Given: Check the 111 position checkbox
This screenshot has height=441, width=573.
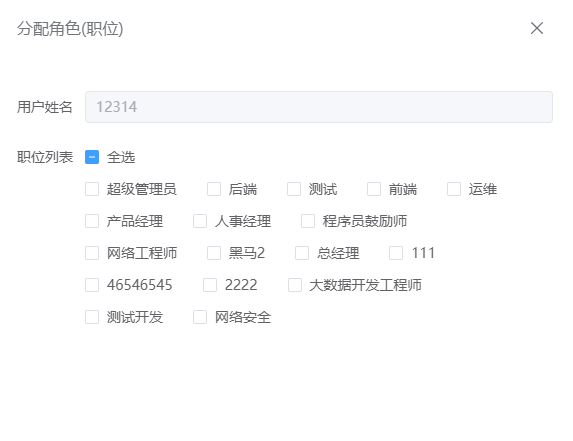Looking at the screenshot, I should 396,253.
